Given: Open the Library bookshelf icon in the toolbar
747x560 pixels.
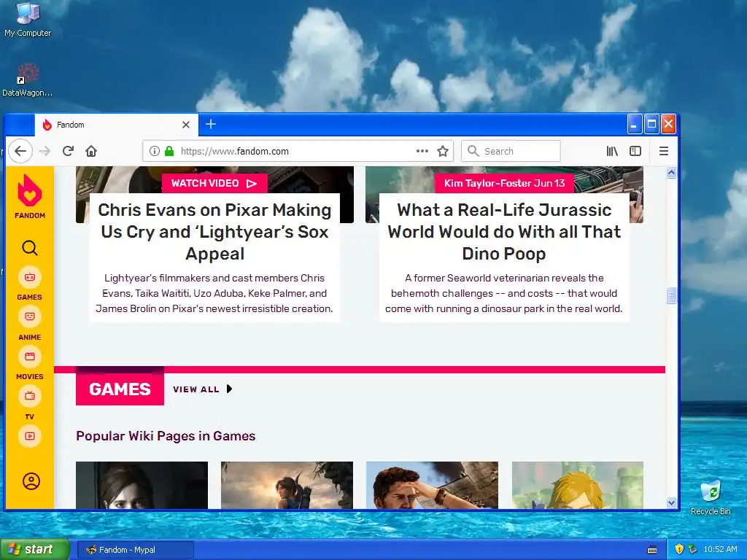Looking at the screenshot, I should point(612,151).
